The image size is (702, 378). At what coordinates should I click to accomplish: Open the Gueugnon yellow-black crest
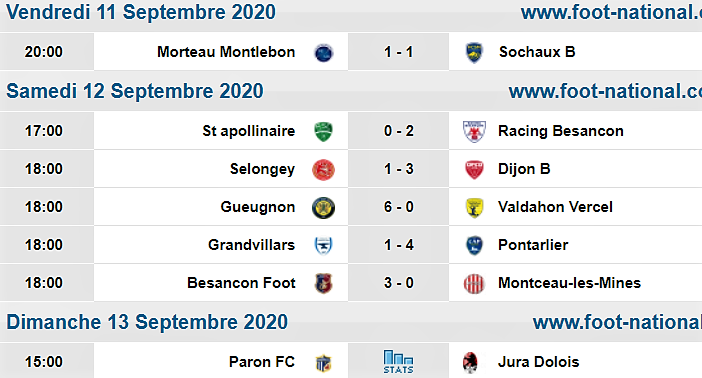[x=323, y=208]
